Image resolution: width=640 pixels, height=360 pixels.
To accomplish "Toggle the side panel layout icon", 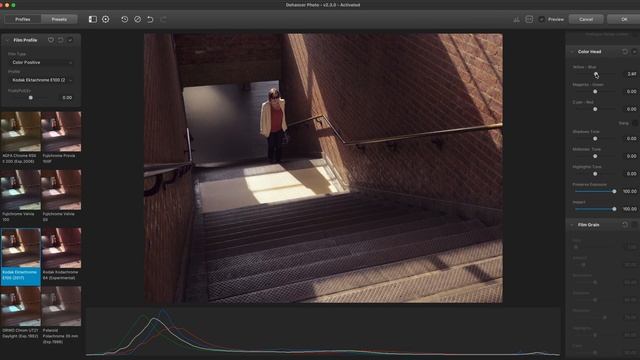I will tap(93, 19).
